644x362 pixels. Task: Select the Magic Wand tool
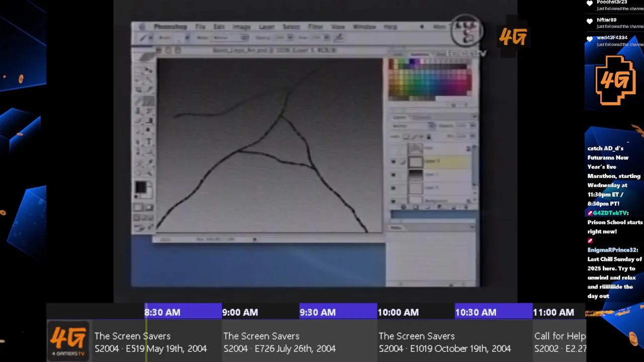pyautogui.click(x=149, y=79)
